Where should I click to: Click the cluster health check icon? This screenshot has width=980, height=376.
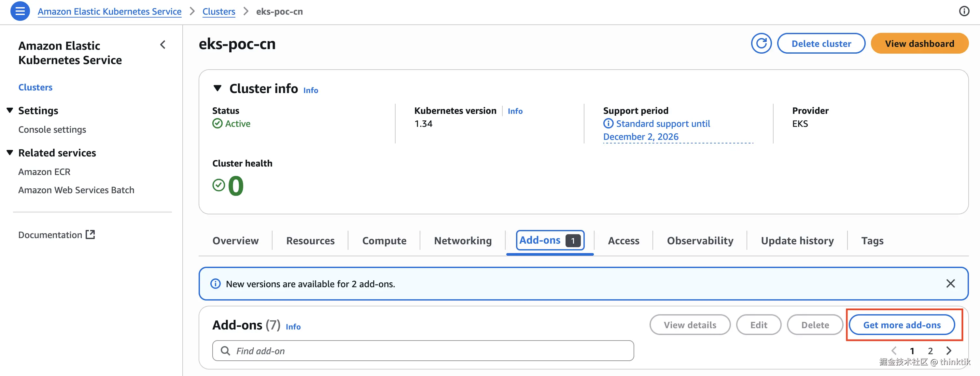[x=218, y=185]
